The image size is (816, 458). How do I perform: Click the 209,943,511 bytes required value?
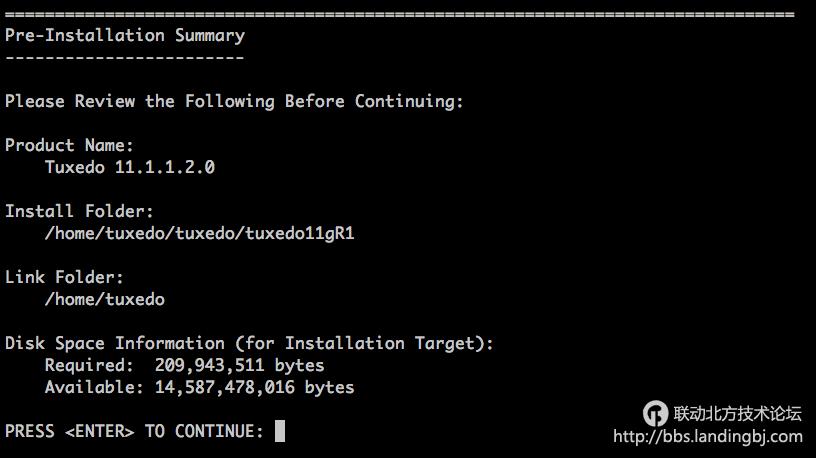[x=240, y=365]
